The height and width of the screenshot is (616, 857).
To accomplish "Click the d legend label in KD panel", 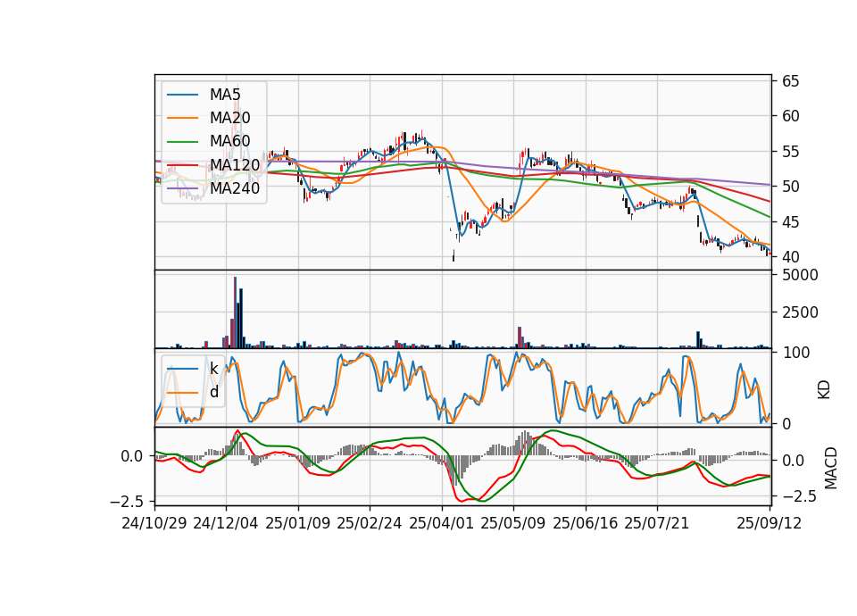I will pos(214,392).
